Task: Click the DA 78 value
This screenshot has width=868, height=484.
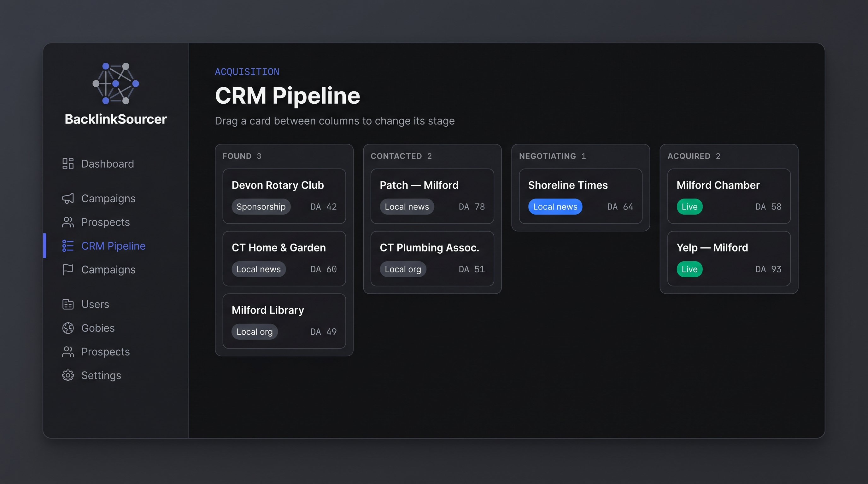Action: coord(472,207)
